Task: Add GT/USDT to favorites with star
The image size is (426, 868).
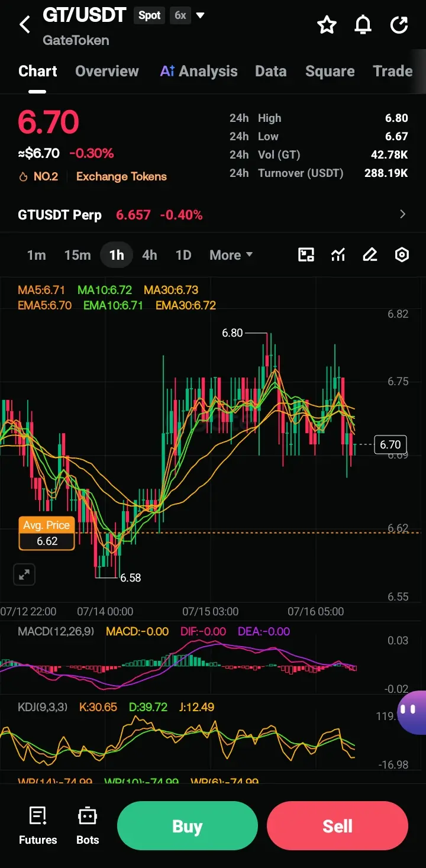Action: (x=327, y=25)
